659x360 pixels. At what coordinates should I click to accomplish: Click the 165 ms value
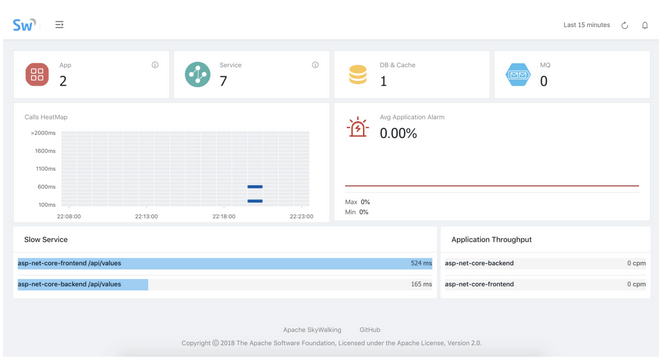click(421, 284)
